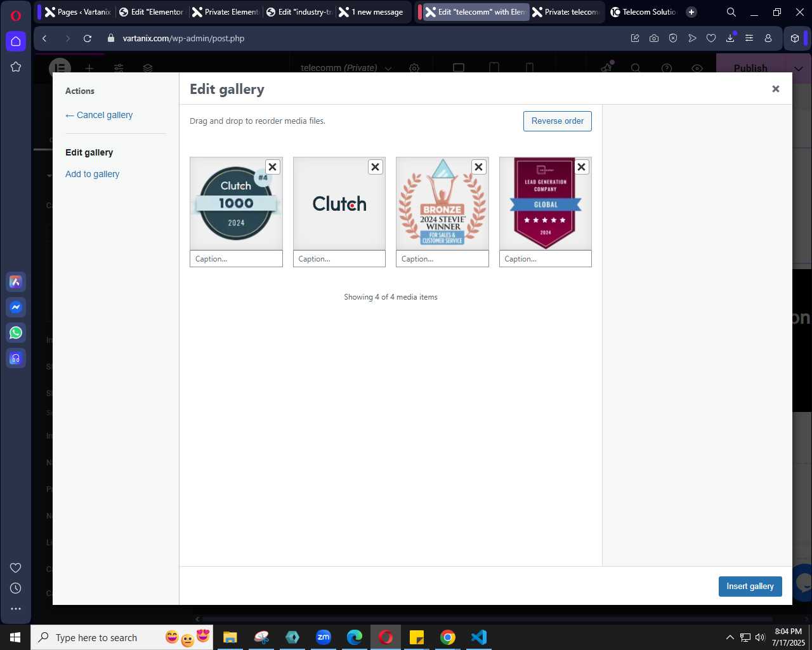Screen dimensions: 812x650
Task: Remove the Clutch 1000 2024 badge image
Action: [x=272, y=167]
